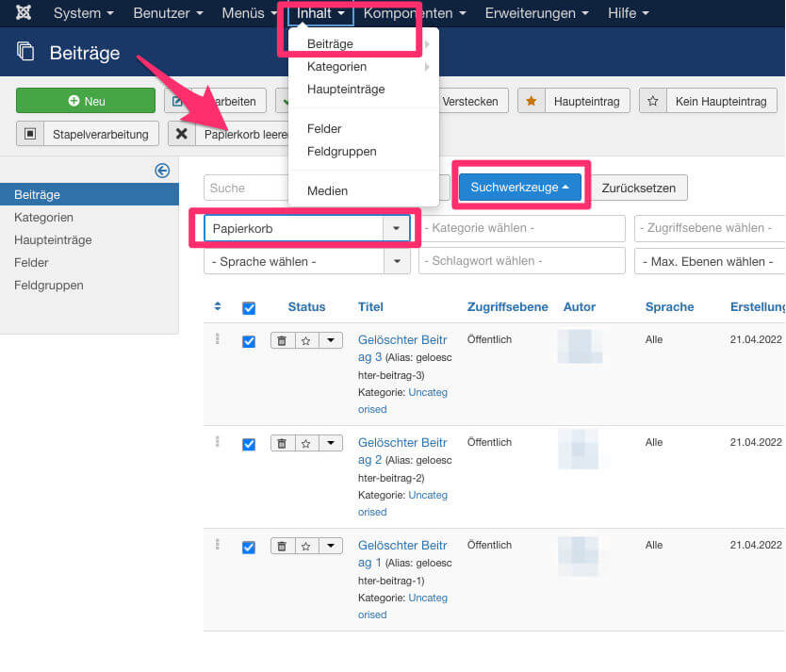Collapse the sidebar with the arrow icon
This screenshot has width=786, height=672.
click(161, 170)
